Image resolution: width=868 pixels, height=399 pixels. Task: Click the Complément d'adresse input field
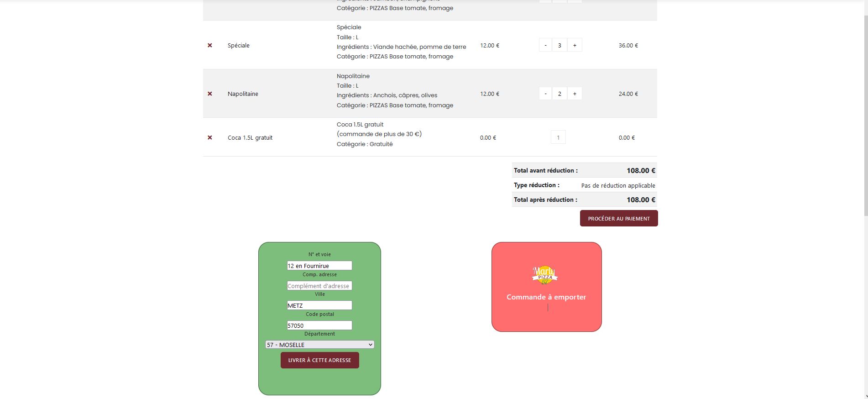coord(319,286)
